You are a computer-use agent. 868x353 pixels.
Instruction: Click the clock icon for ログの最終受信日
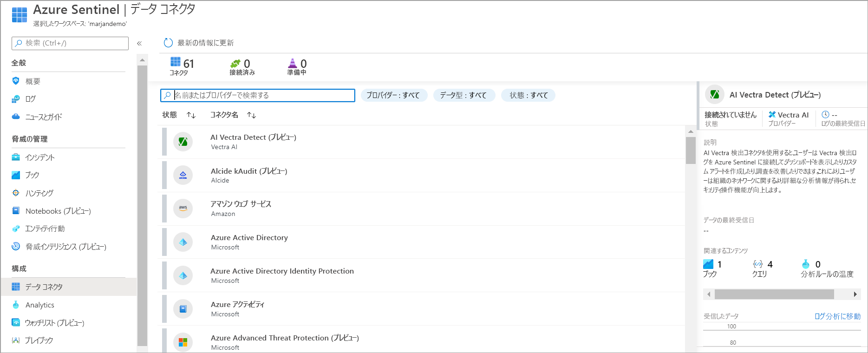click(x=825, y=114)
